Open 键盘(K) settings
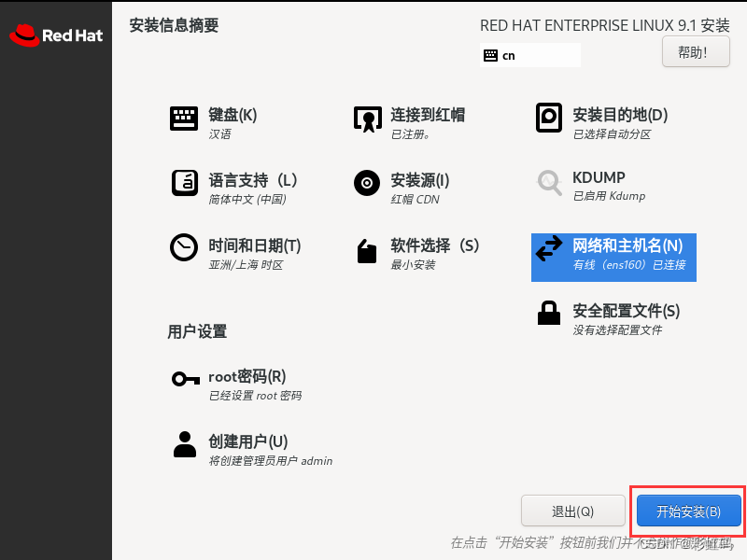Viewport: 747px width, 560px height. click(233, 115)
